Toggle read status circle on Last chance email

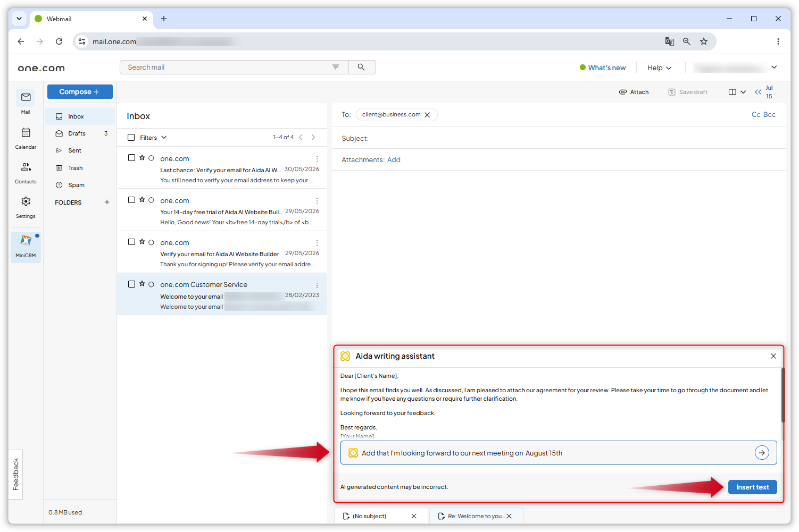click(151, 158)
